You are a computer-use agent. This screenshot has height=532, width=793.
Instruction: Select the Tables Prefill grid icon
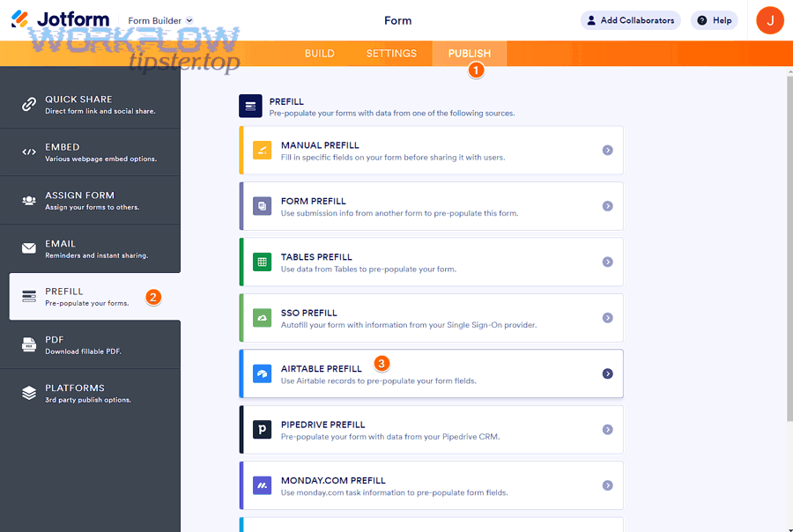tap(261, 262)
